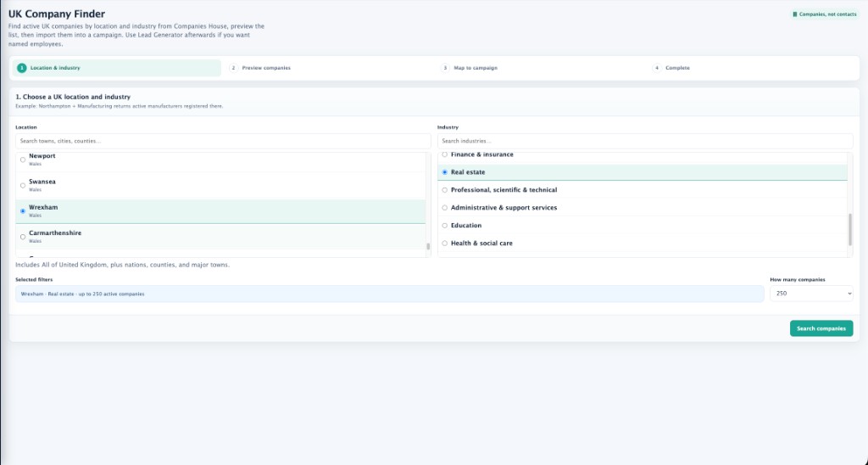The width and height of the screenshot is (868, 465).
Task: Choose the Education industry radio button
Action: point(444,226)
